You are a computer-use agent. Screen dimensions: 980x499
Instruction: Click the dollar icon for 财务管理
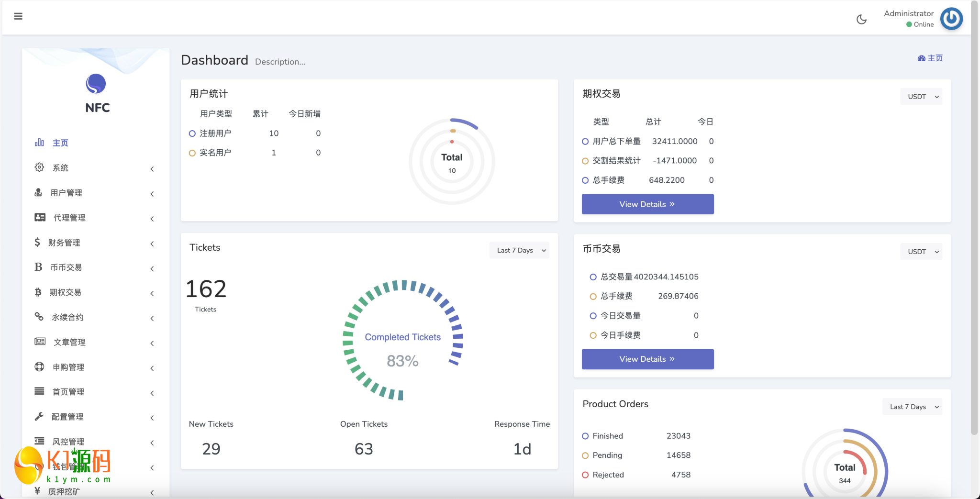tap(37, 243)
